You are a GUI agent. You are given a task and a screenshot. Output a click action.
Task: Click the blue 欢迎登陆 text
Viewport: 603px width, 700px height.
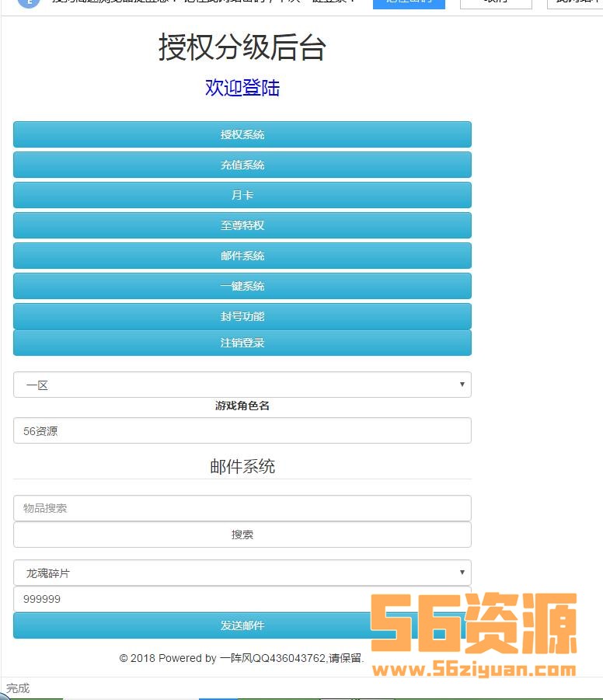tap(242, 88)
